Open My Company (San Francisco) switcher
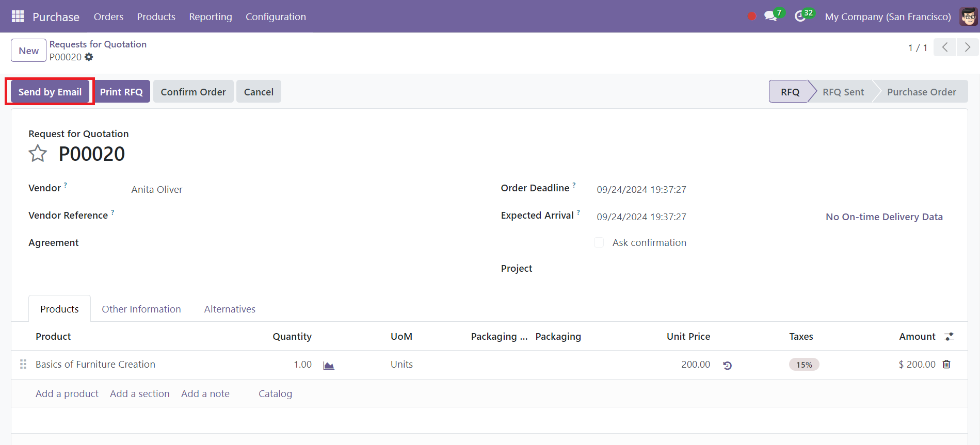The image size is (980, 445). coord(888,17)
